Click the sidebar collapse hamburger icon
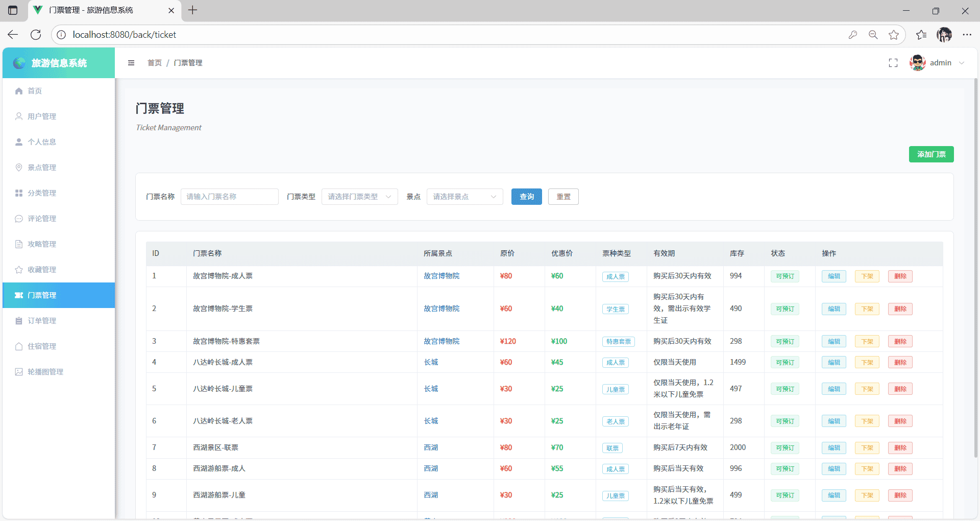 [x=131, y=63]
